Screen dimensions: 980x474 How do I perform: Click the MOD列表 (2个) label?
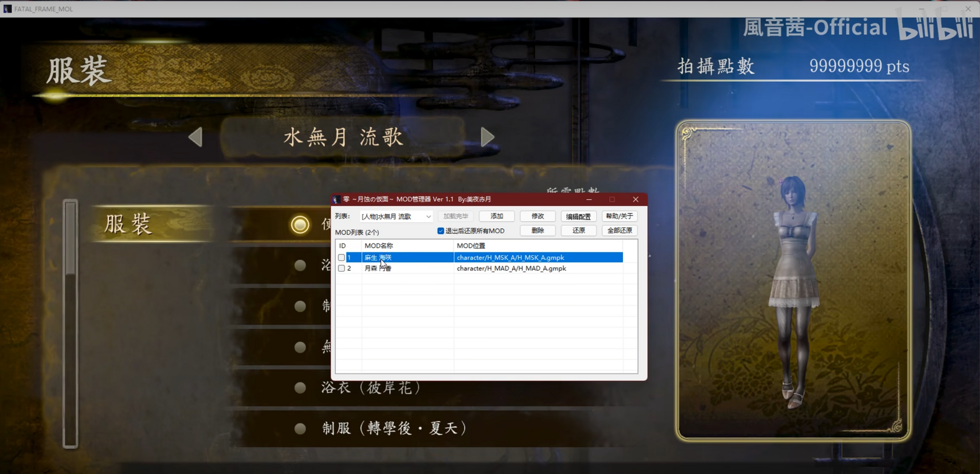point(357,232)
